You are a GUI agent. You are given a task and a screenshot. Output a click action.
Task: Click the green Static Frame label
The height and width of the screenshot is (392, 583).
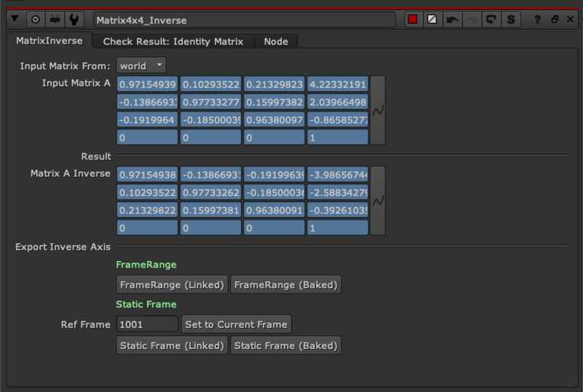[x=146, y=305]
